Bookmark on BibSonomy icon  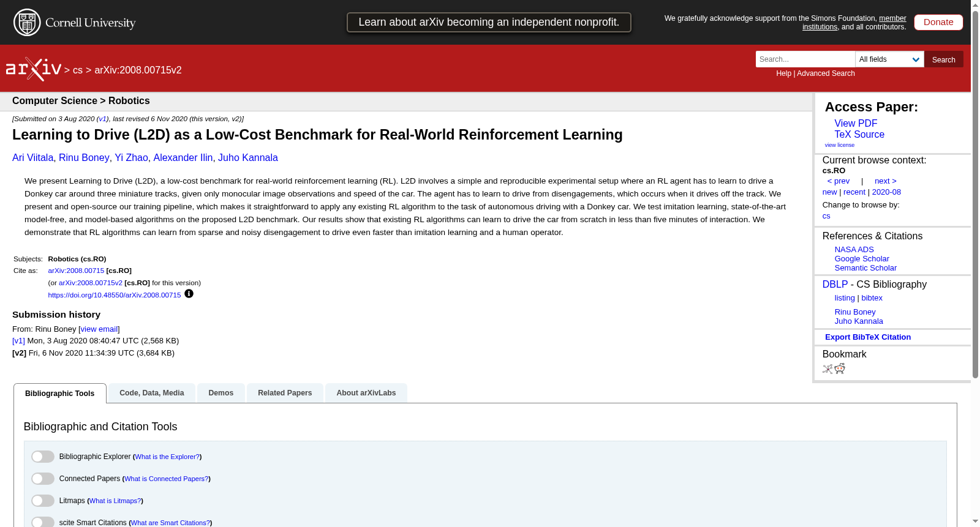pyautogui.click(x=827, y=369)
